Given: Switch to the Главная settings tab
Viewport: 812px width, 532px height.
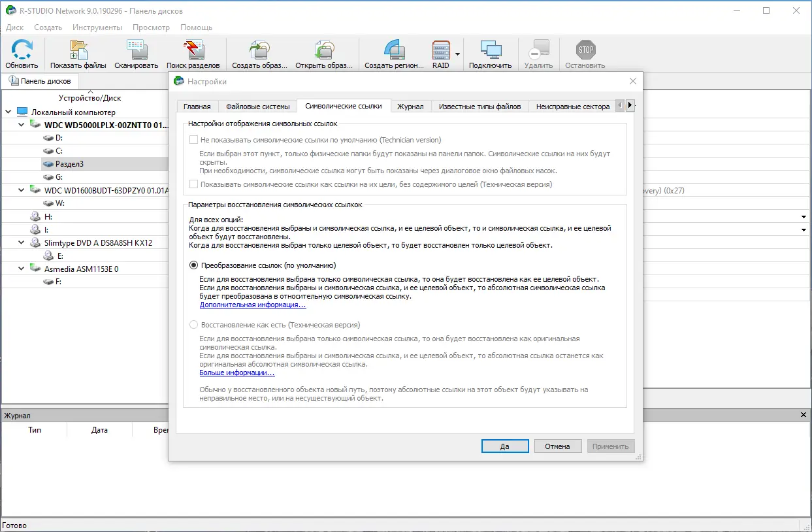Looking at the screenshot, I should 197,107.
